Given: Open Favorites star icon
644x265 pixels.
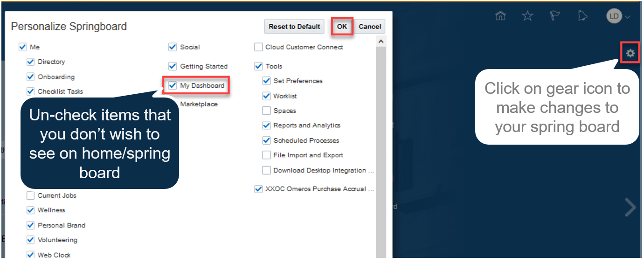Looking at the screenshot, I should tap(527, 16).
